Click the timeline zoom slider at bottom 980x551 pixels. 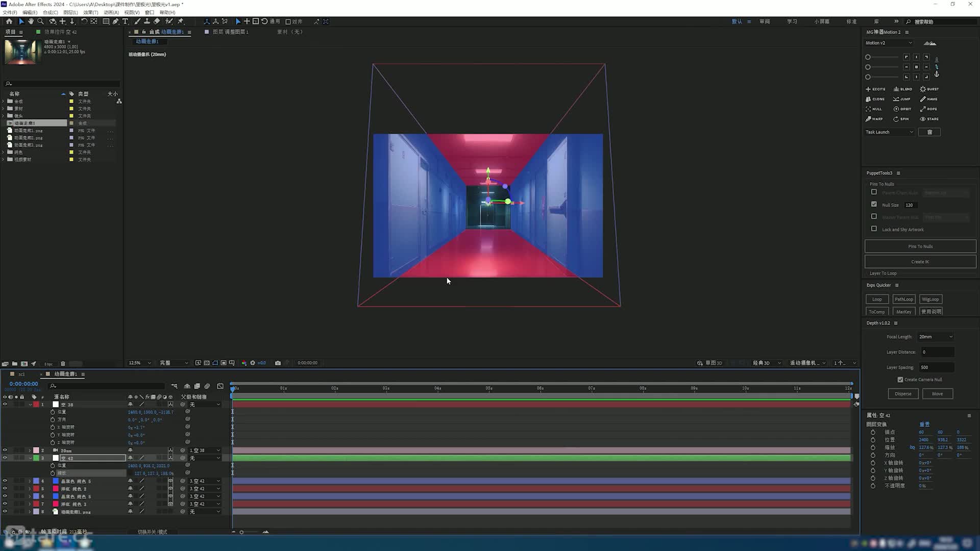[x=241, y=532]
